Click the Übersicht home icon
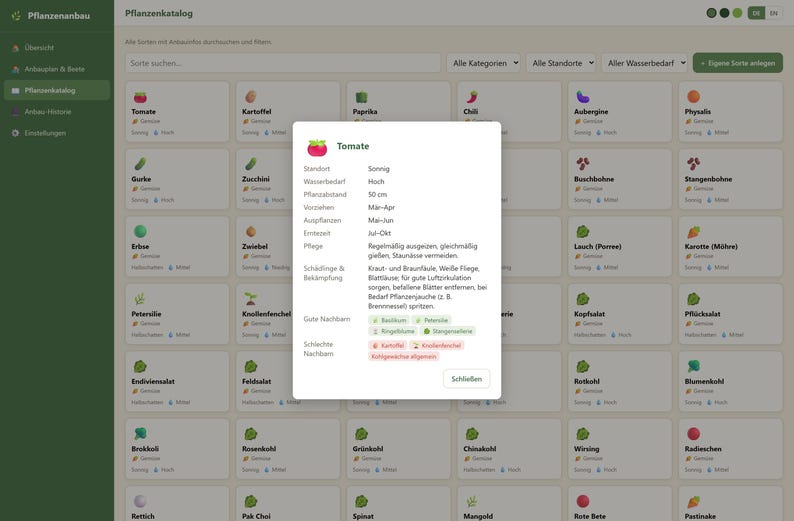794x521 pixels. point(15,48)
